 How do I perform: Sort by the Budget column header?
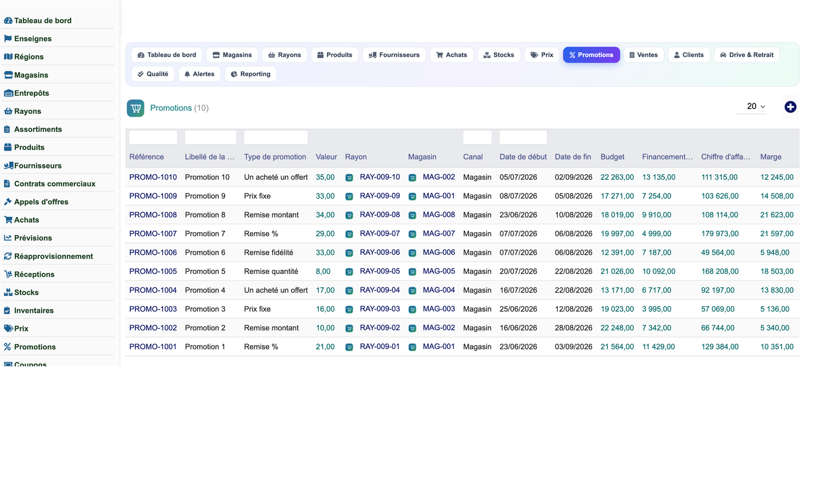point(613,157)
